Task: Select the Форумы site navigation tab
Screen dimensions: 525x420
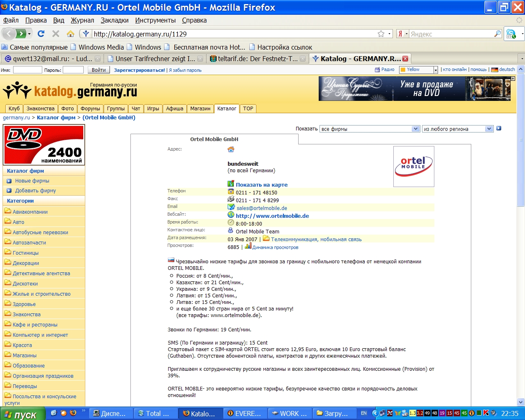Action: click(x=90, y=108)
